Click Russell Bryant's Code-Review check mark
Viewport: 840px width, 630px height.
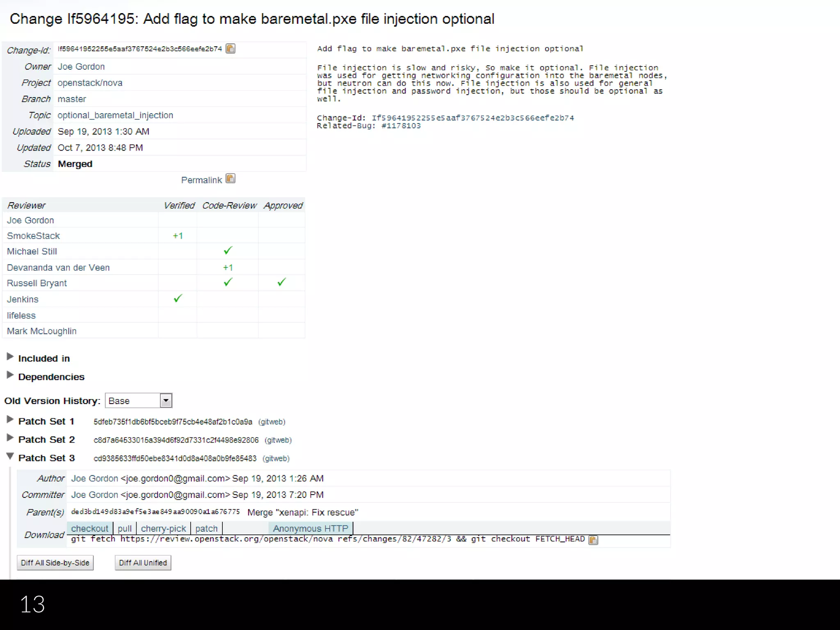coord(228,282)
